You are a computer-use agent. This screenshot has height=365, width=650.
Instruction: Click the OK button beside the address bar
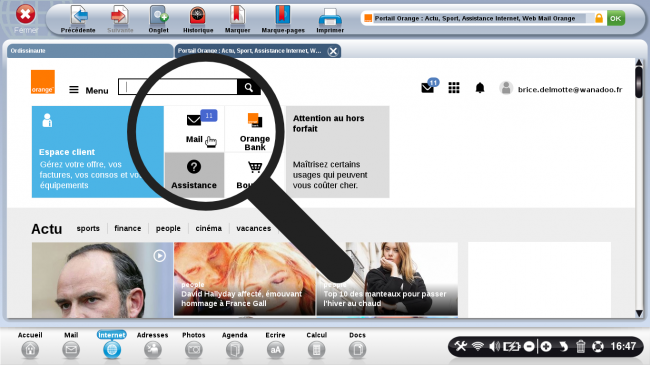pos(616,18)
